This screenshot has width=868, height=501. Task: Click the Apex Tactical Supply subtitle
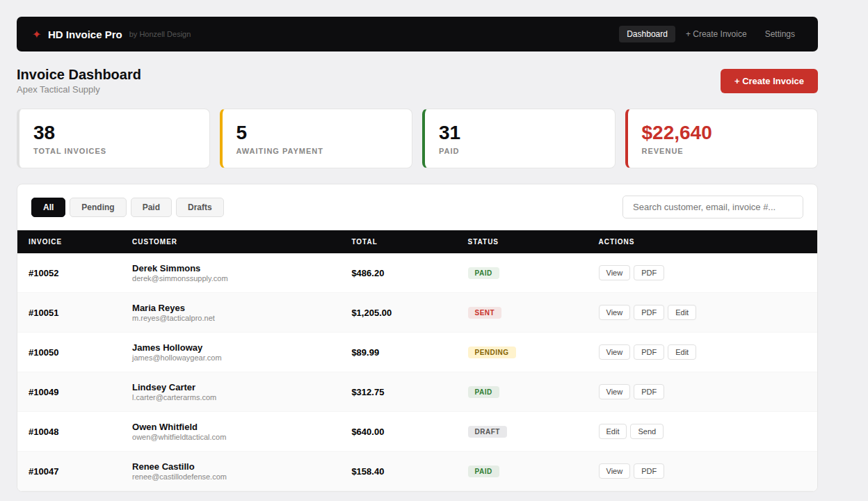tap(58, 90)
